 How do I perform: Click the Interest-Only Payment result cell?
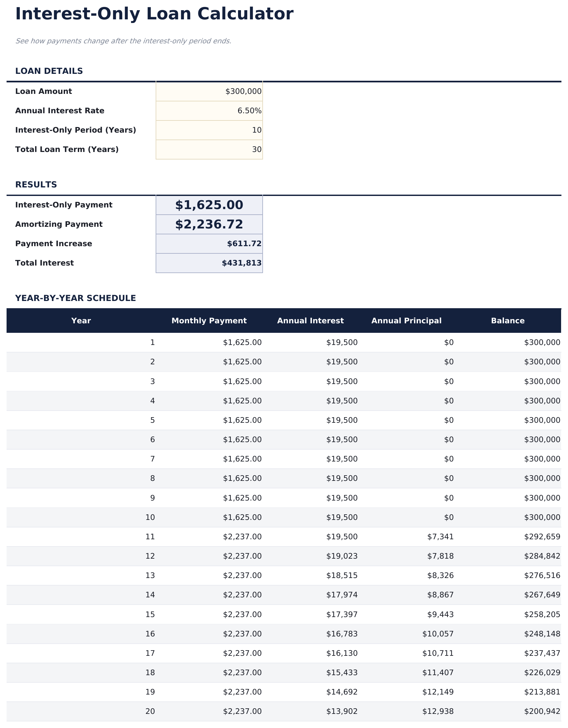coord(209,205)
